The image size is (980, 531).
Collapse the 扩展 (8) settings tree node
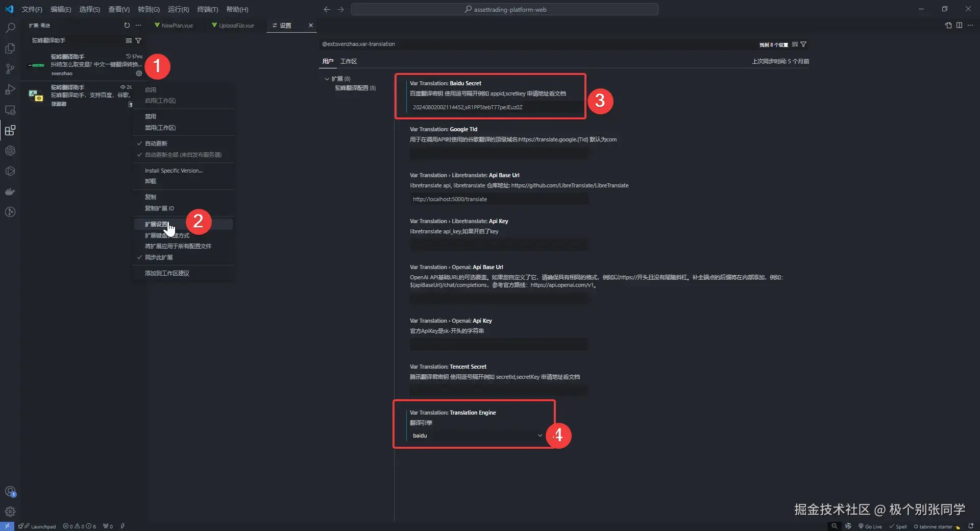(x=327, y=79)
